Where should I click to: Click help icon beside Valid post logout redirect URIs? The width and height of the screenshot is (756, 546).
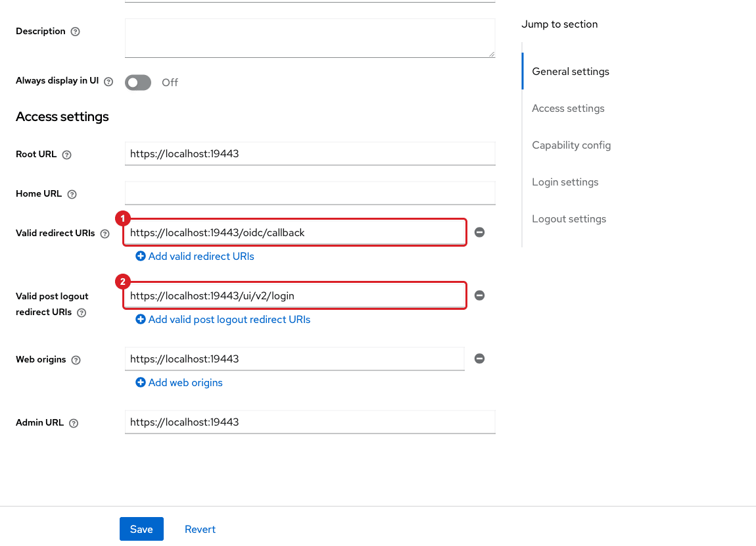click(x=82, y=312)
